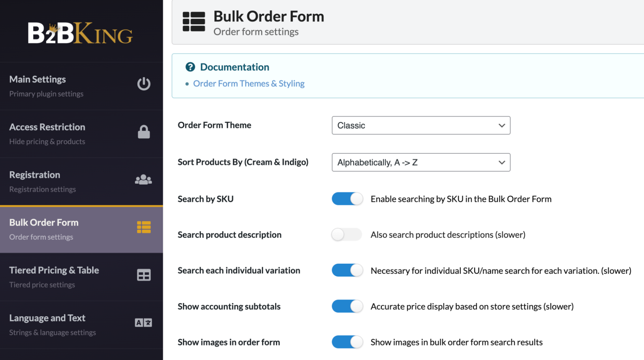The height and width of the screenshot is (360, 644).
Task: Click the Documentation heading
Action: 235,67
